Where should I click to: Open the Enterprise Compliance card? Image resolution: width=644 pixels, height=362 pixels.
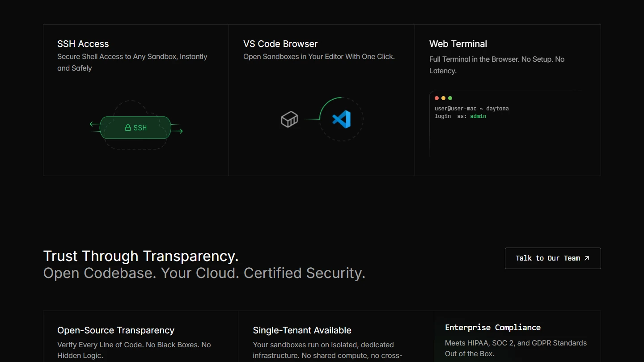point(493,328)
